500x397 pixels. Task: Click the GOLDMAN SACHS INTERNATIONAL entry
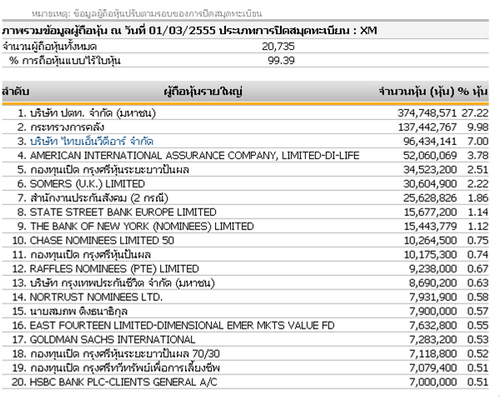coord(112,339)
